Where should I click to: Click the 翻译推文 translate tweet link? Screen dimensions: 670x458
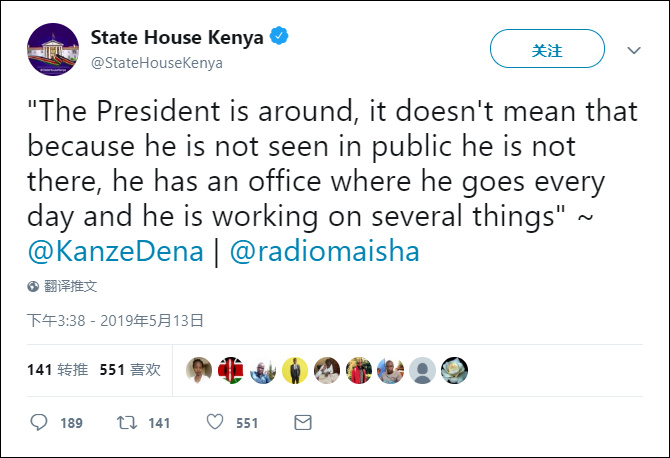coord(71,286)
